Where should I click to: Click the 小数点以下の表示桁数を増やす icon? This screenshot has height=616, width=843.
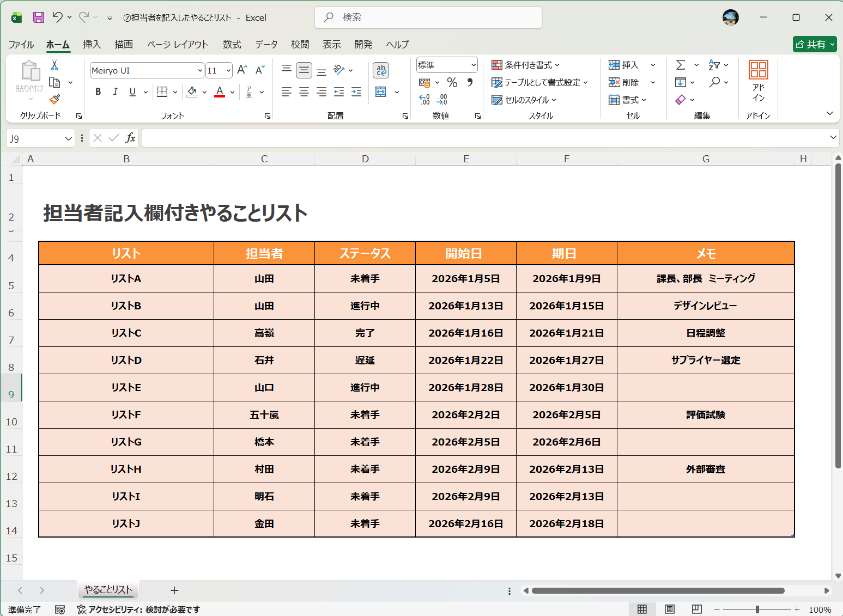[x=424, y=100]
